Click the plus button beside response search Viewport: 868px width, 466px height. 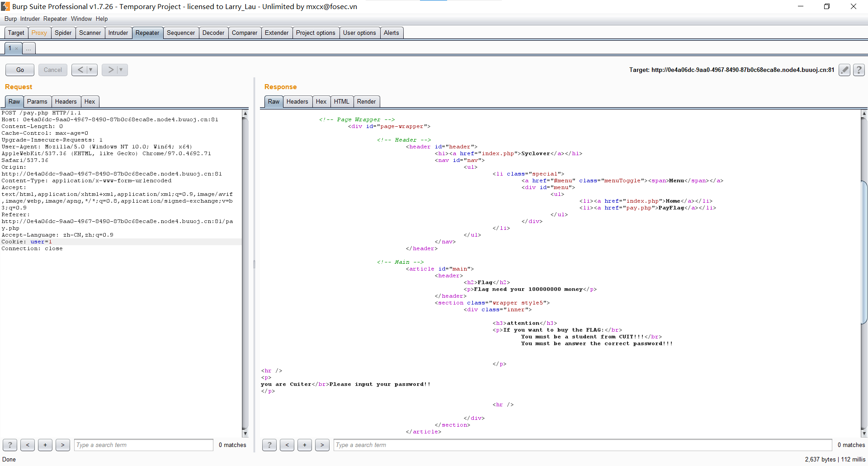pos(305,445)
